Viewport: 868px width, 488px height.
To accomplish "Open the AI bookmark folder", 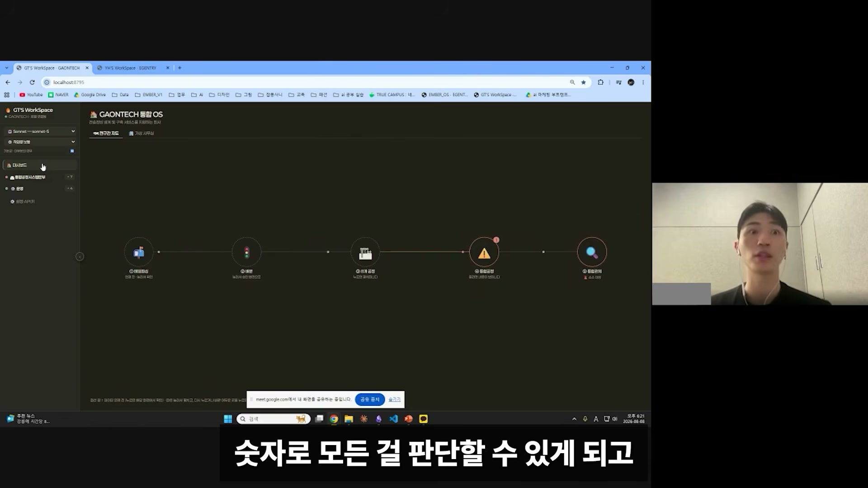I will point(197,95).
